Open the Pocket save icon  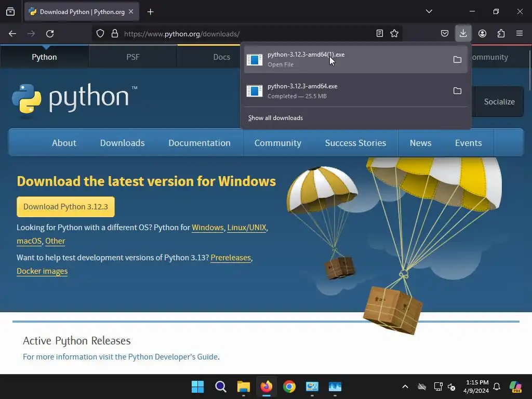click(x=445, y=33)
